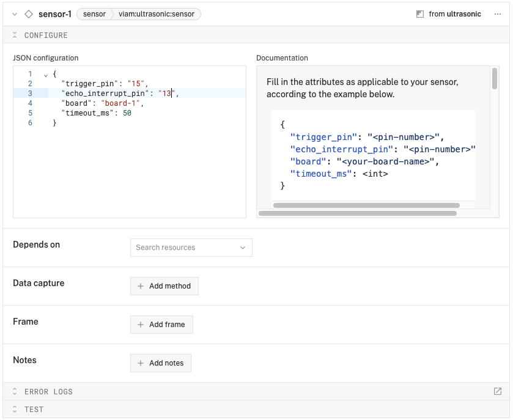
Task: Click the collapse arrows beside TEST
Action: 15,409
